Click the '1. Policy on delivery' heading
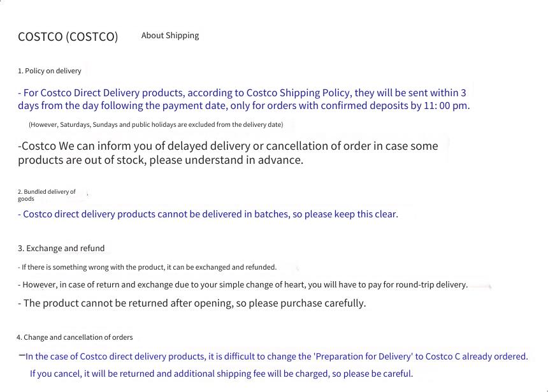Screen dimensions: 548x392 click(50, 71)
